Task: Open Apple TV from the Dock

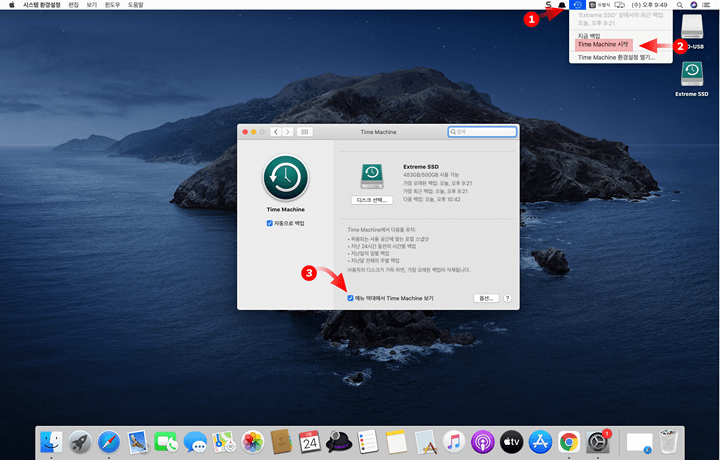Action: coord(512,442)
